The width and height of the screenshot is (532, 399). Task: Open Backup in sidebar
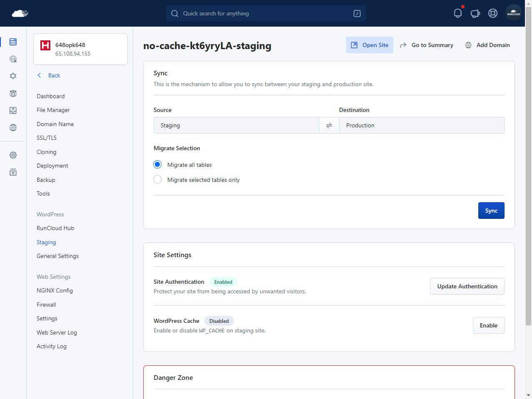(x=46, y=180)
